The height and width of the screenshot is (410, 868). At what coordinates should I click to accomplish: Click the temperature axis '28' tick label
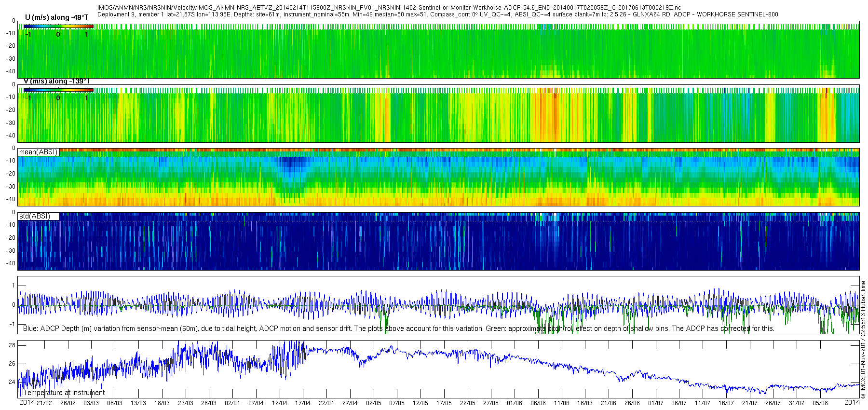pos(12,345)
